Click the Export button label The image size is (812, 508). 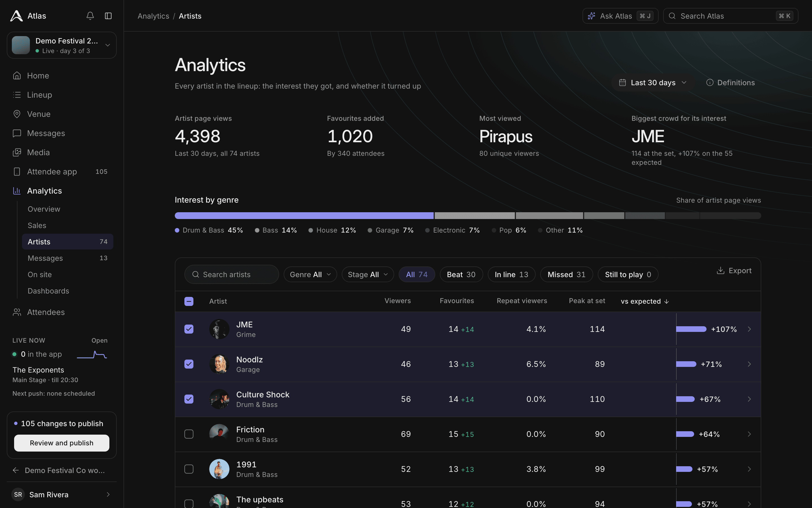click(740, 270)
